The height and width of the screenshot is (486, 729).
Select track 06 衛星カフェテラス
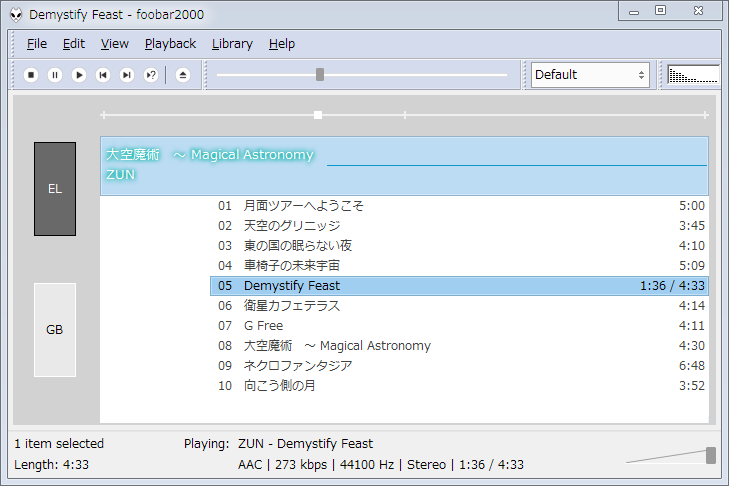click(459, 306)
